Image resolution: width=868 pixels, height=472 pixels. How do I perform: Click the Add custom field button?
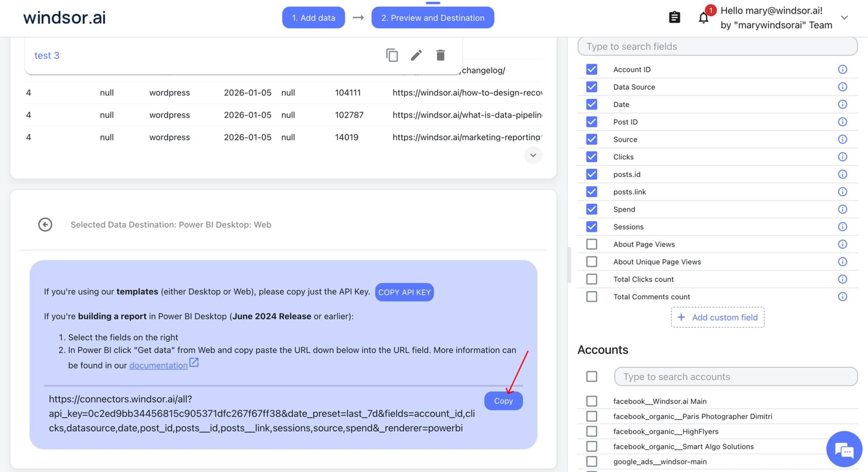[x=717, y=317]
